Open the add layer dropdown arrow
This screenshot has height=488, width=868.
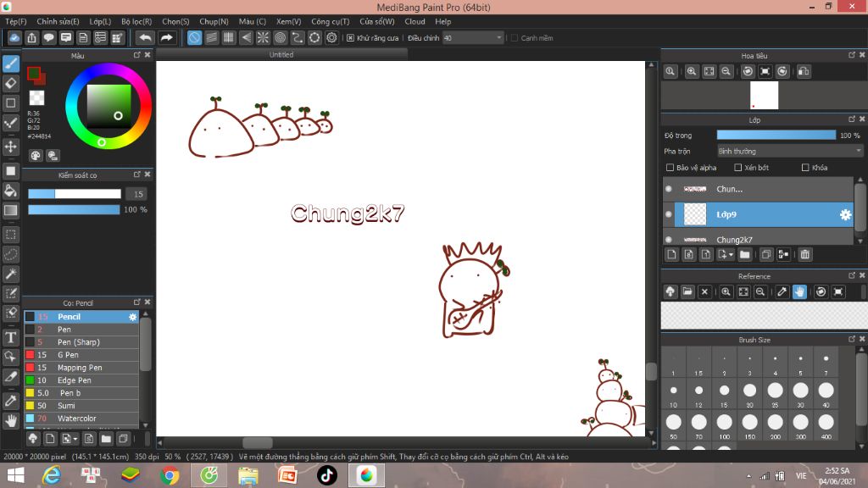click(x=731, y=254)
